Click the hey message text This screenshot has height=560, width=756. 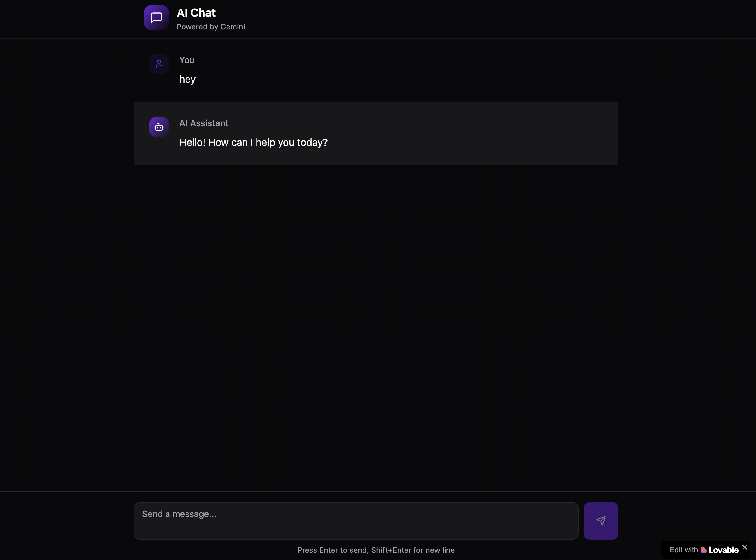[x=187, y=79]
